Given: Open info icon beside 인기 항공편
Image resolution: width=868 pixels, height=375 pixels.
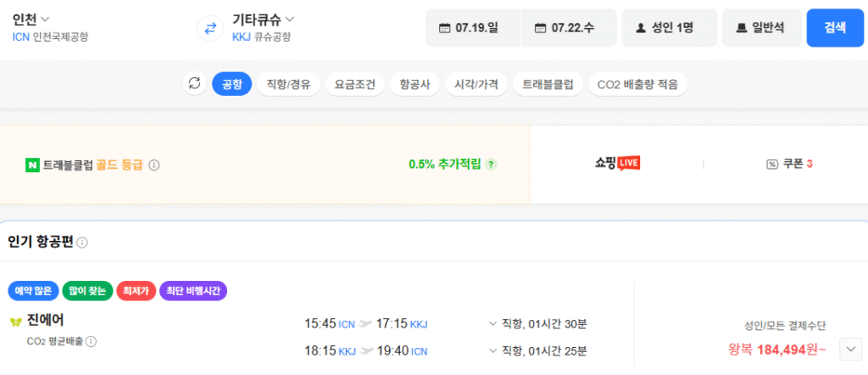Looking at the screenshot, I should pyautogui.click(x=82, y=243).
